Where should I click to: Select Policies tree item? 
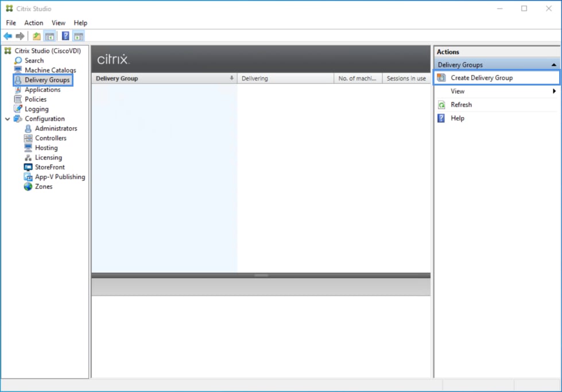pos(36,99)
